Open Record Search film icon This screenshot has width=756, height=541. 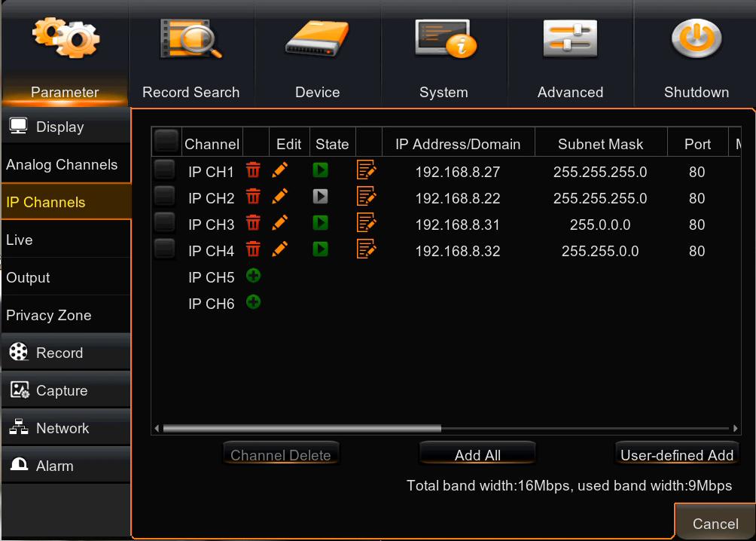191,38
